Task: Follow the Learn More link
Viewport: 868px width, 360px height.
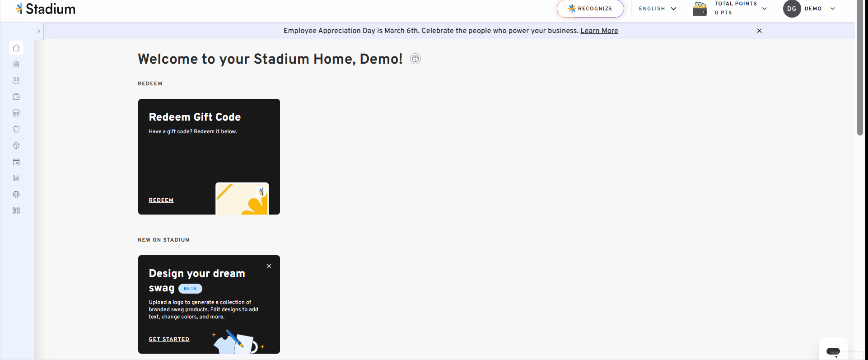Action: click(x=599, y=31)
